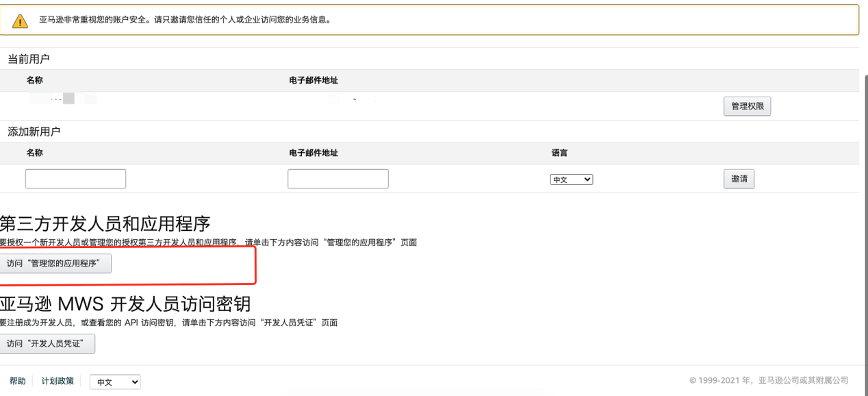The image size is (868, 396).
Task: Open the footer 中文 language selector
Action: pyautogui.click(x=115, y=382)
